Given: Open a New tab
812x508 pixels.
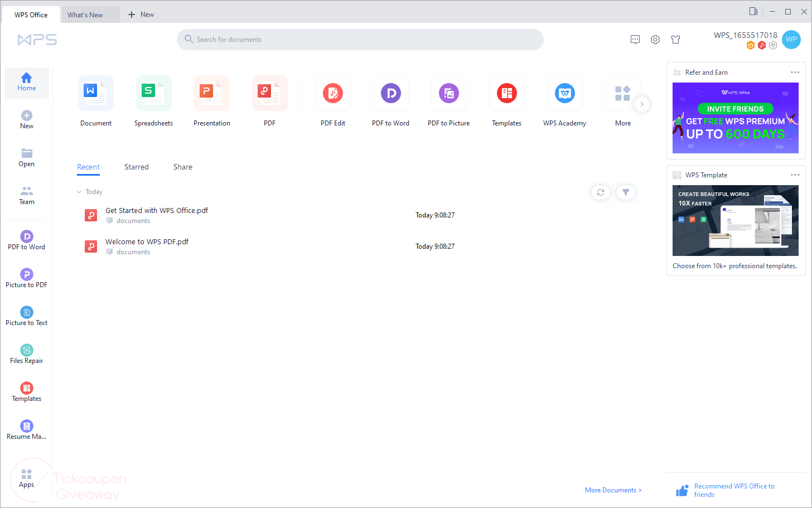Looking at the screenshot, I should tap(141, 14).
